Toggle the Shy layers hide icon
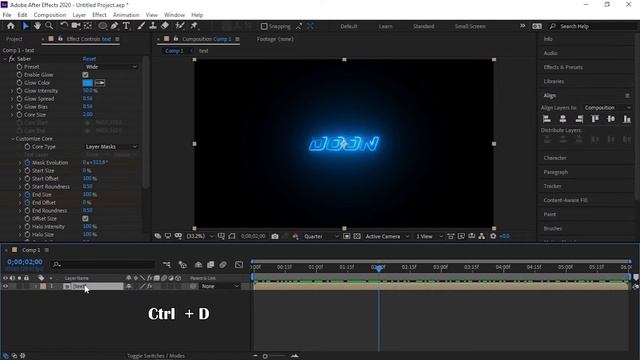This screenshot has height=360, width=640. click(198, 264)
